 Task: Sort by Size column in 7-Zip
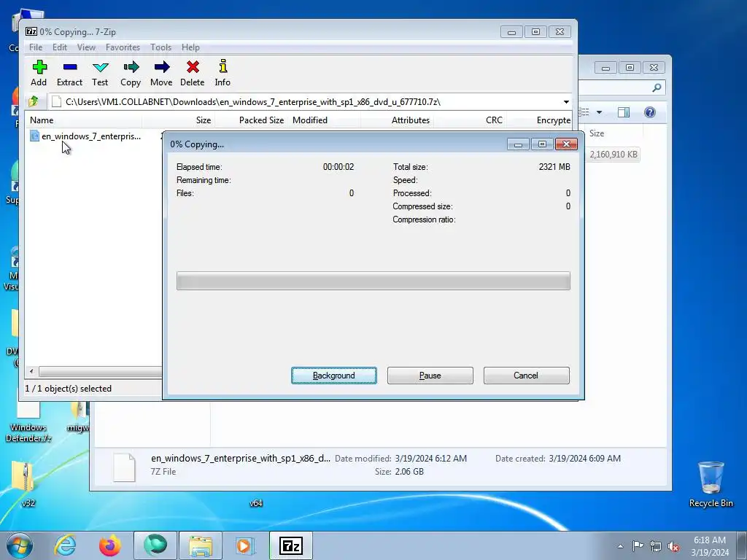[178, 120]
